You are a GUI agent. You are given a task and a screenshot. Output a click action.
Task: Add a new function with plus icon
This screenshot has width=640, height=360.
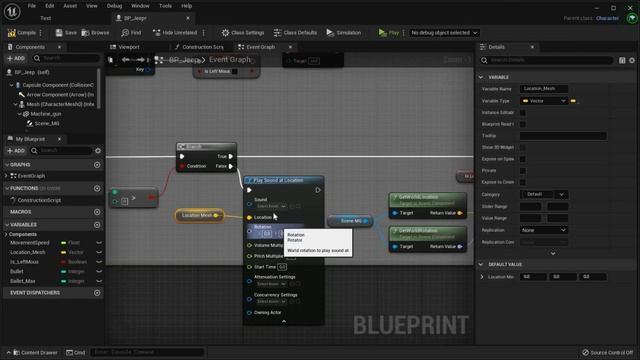[x=97, y=188]
